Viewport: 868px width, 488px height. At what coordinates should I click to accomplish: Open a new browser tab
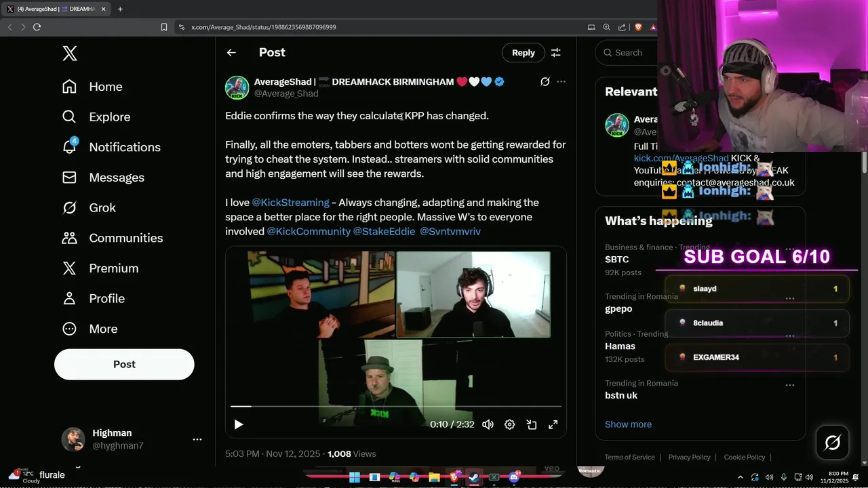pyautogui.click(x=120, y=9)
